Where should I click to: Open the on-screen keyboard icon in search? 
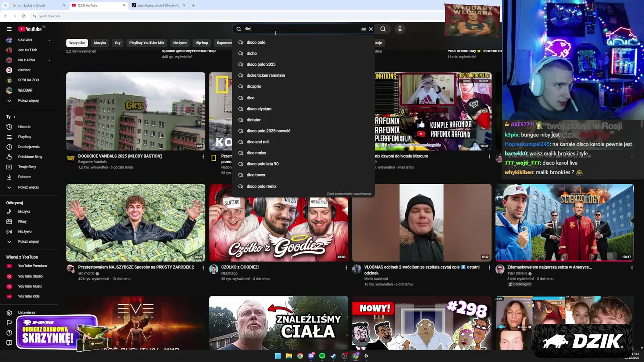pos(364,29)
